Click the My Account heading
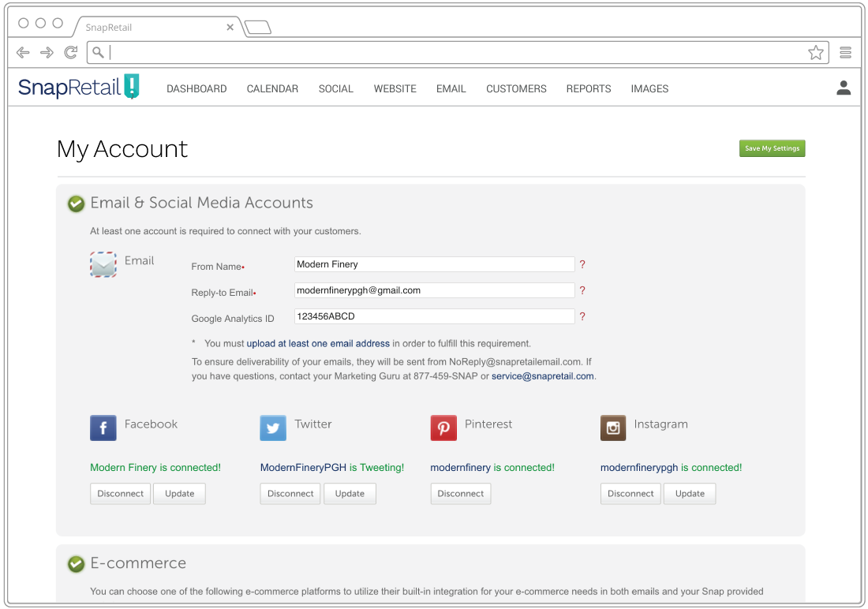 122,149
